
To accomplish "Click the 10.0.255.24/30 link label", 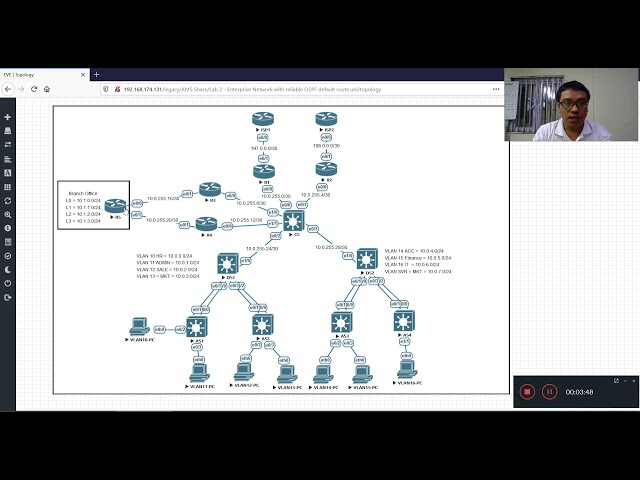I will (x=262, y=249).
